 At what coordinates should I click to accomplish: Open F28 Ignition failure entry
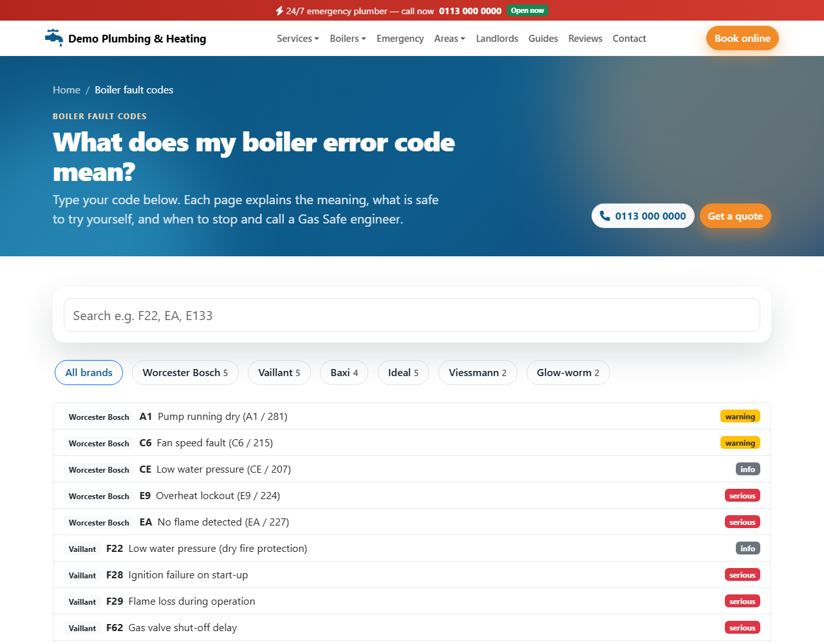(x=412, y=575)
